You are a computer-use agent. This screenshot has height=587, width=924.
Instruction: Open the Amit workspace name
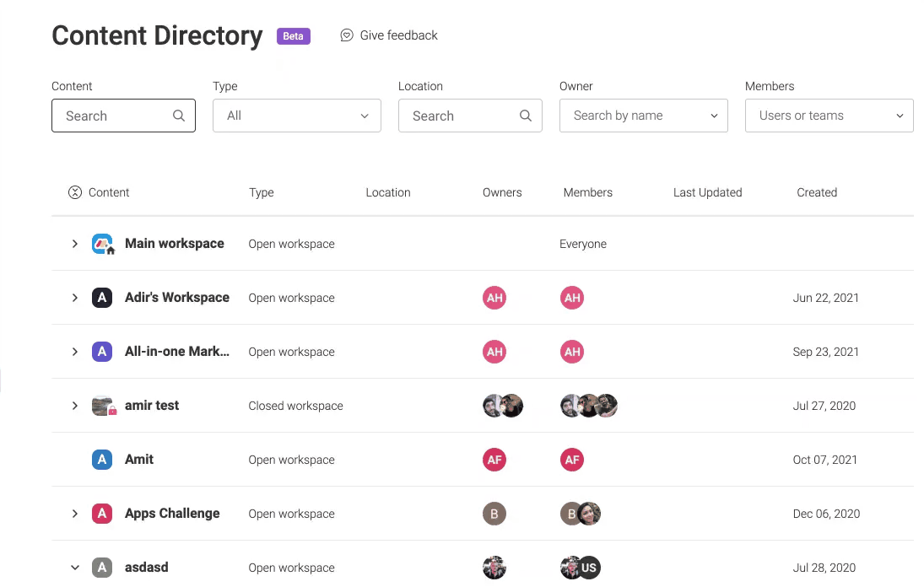[x=139, y=460]
